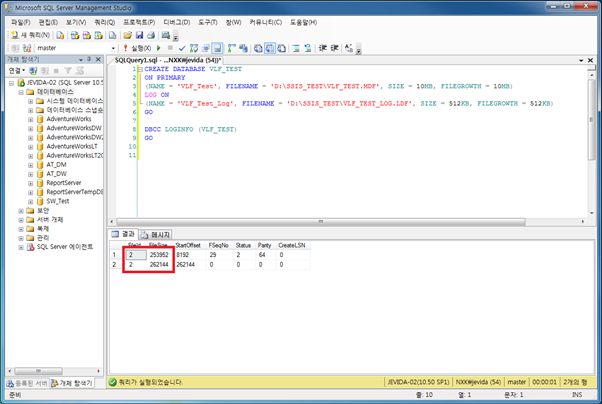
Task: Open the 연결 dropdown in Object Explorer
Action: tap(17, 71)
